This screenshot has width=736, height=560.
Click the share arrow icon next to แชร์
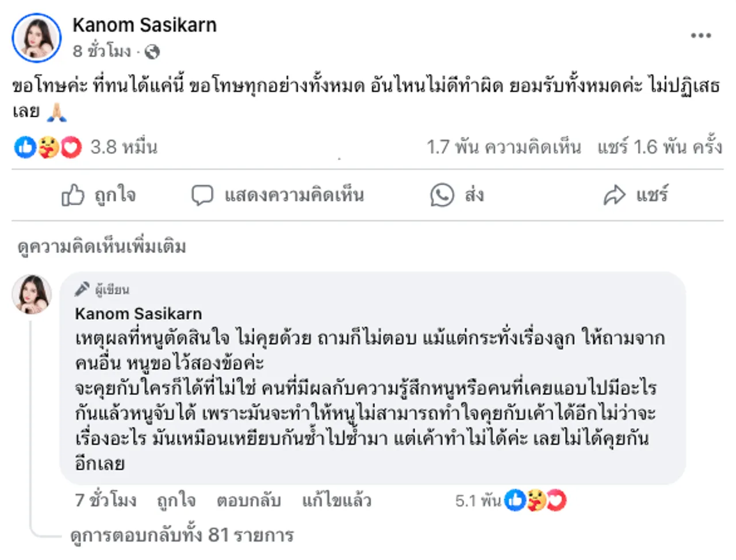615,195
